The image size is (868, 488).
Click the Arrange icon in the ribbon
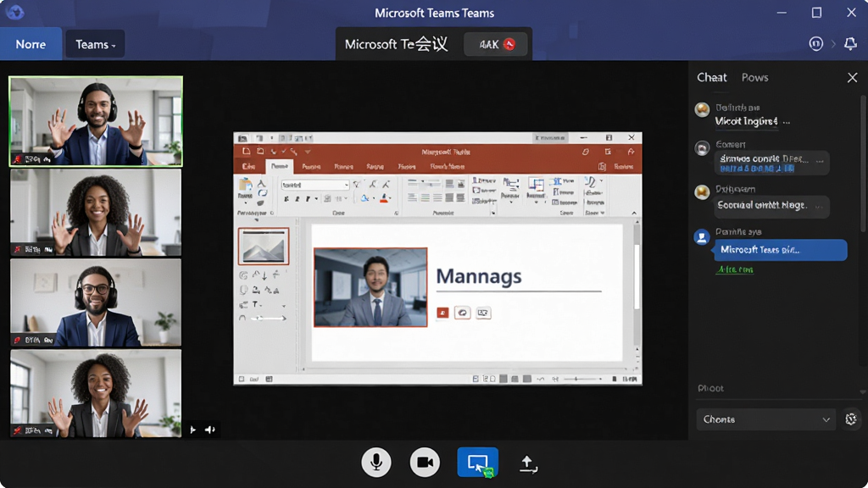pos(536,188)
